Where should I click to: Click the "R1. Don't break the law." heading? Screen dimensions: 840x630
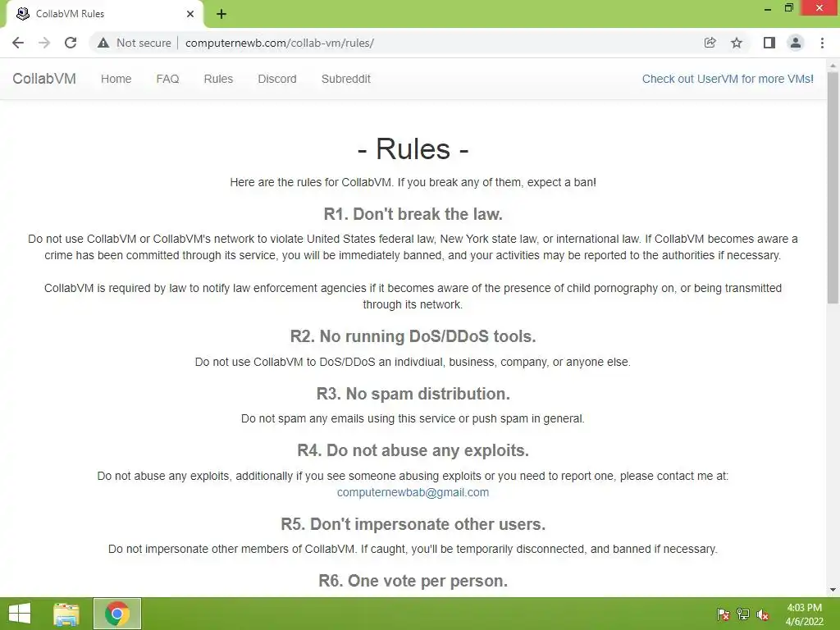pos(413,214)
